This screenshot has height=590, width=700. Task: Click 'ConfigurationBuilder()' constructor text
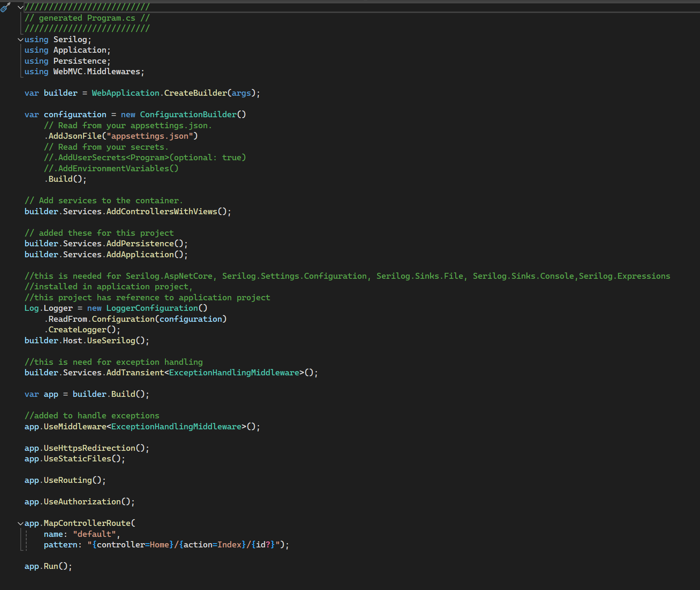point(193,115)
